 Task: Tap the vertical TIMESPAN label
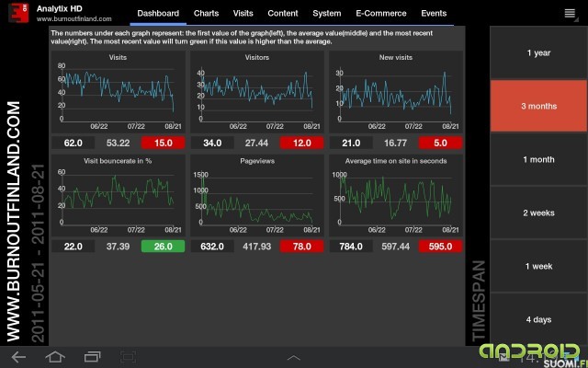pyautogui.click(x=478, y=301)
